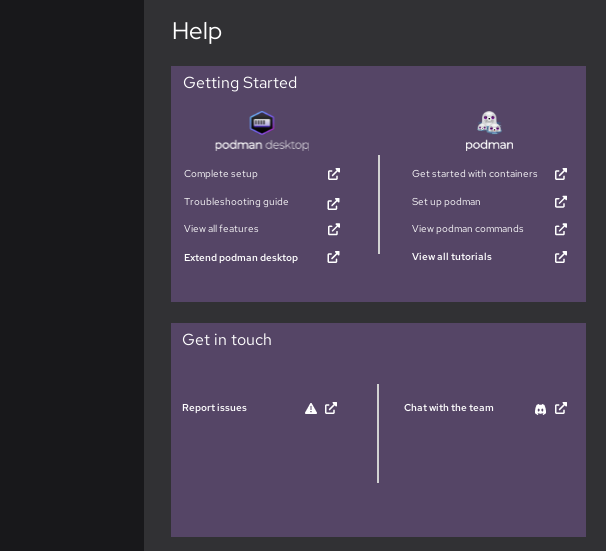Open Extend podman desktop link
Image resolution: width=606 pixels, height=551 pixels.
[x=241, y=258]
